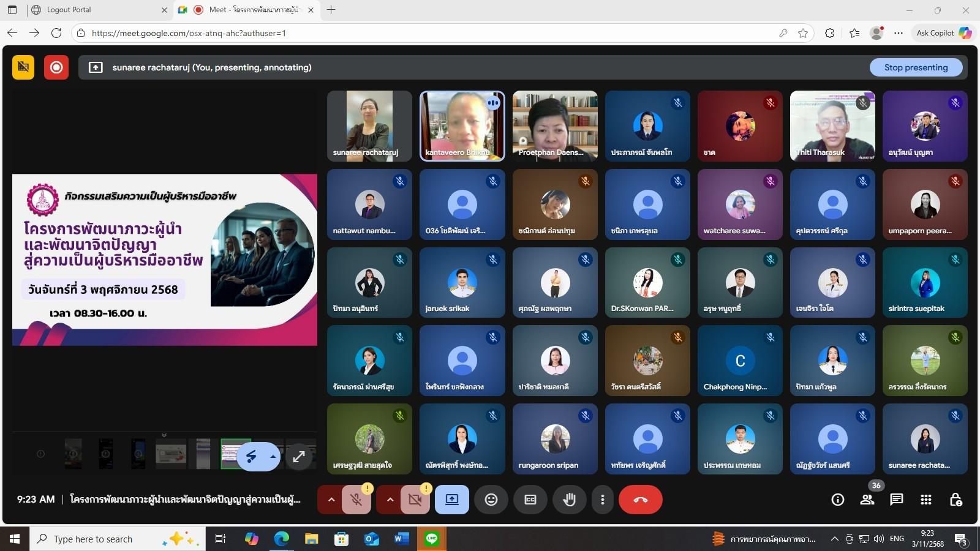
Task: Click the Stop presenting button
Action: [916, 67]
